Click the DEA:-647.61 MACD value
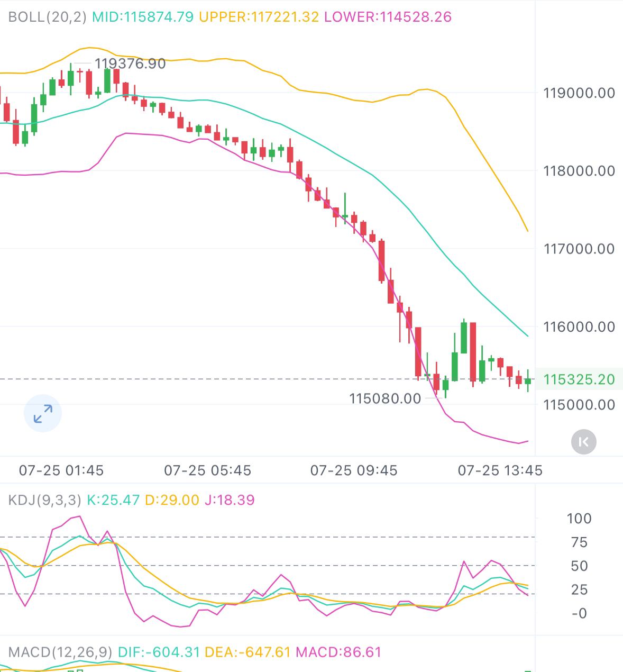This screenshot has width=623, height=672. click(x=248, y=652)
